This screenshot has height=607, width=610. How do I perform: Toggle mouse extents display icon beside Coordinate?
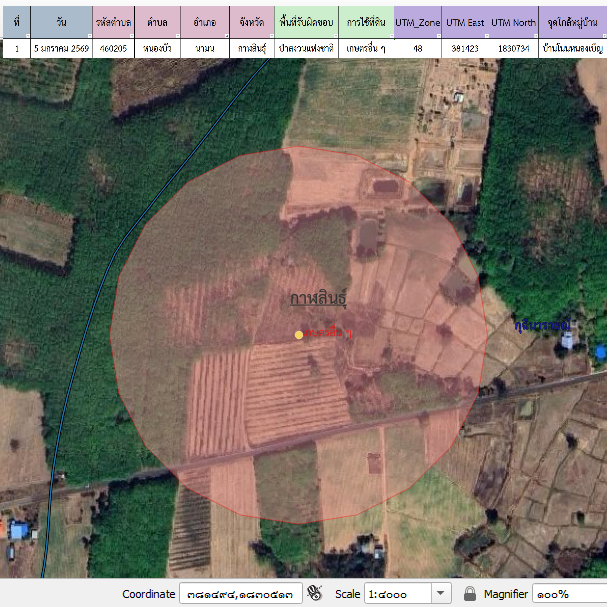[x=314, y=593]
